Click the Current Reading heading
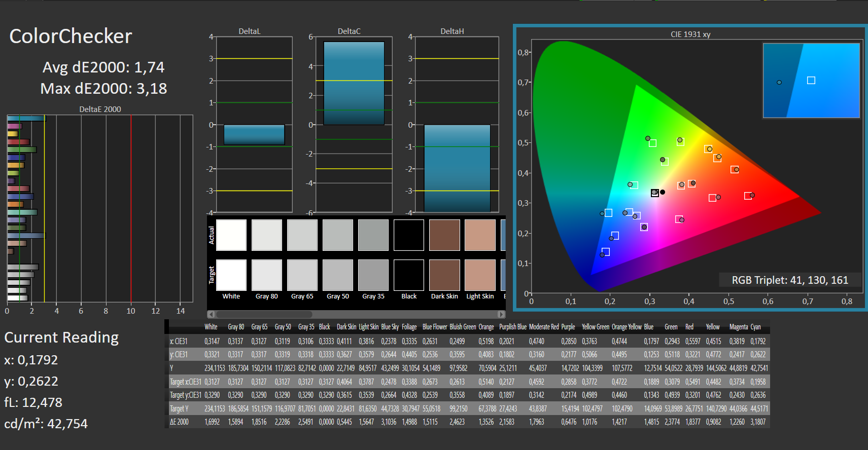This screenshot has height=450, width=868. (61, 337)
